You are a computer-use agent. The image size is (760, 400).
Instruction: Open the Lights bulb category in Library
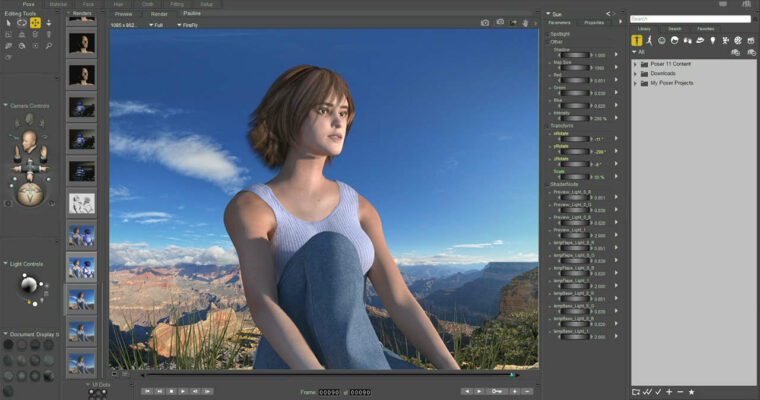(x=712, y=41)
